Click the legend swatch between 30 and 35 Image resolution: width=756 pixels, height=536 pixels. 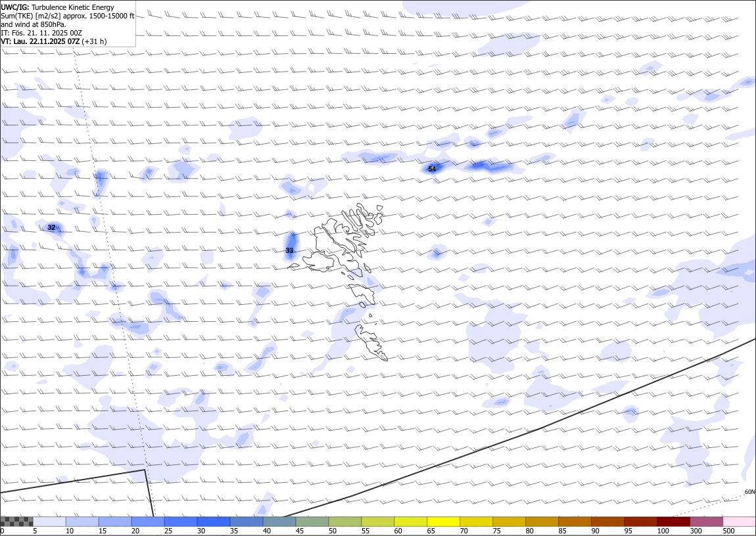tap(214, 522)
